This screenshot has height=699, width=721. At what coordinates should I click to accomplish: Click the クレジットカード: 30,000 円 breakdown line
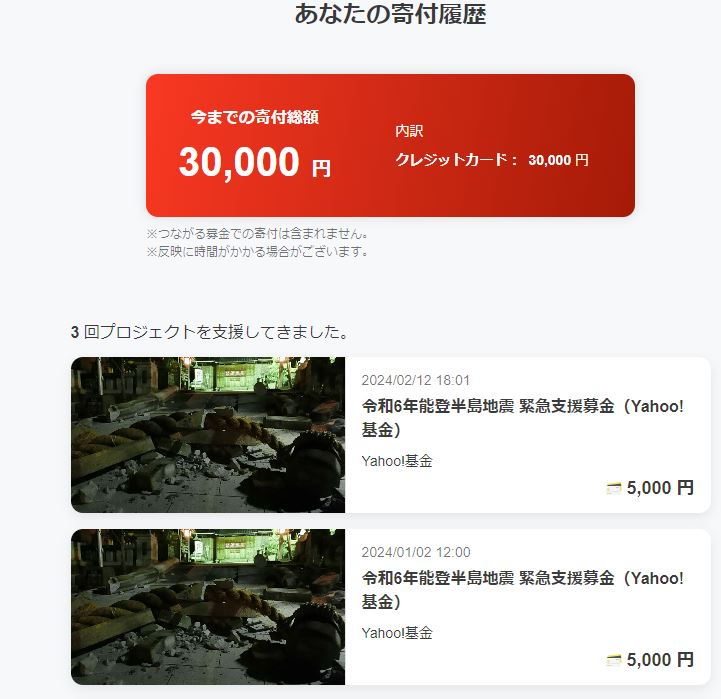[x=492, y=160]
